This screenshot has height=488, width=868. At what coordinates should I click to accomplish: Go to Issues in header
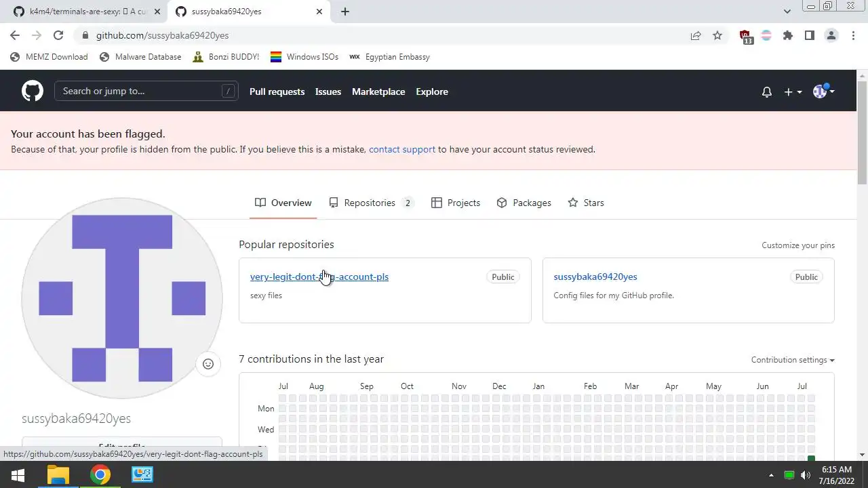point(328,91)
